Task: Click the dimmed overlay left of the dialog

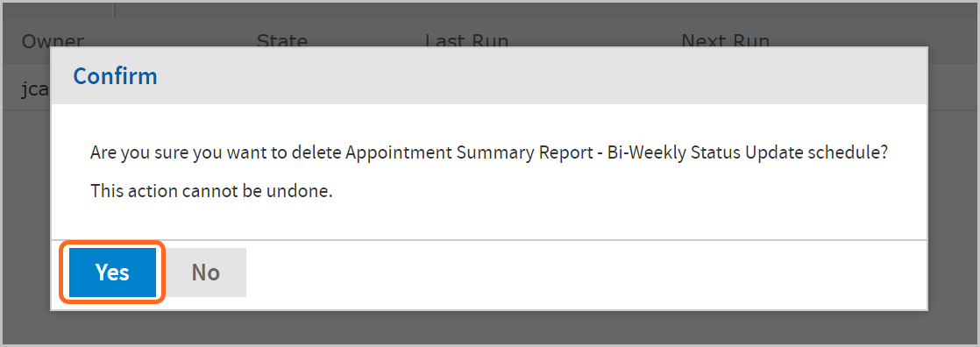Action: pos(27,213)
